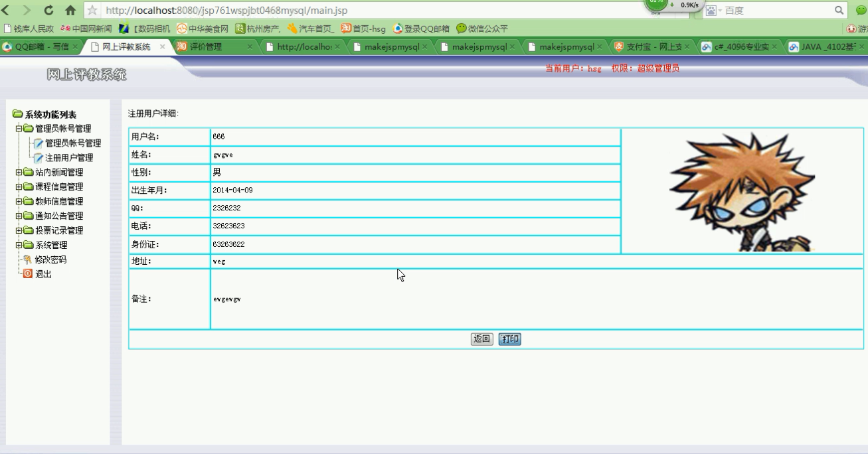Image resolution: width=868 pixels, height=454 pixels.
Task: Close the 网上评教系统 tab
Action: click(163, 46)
